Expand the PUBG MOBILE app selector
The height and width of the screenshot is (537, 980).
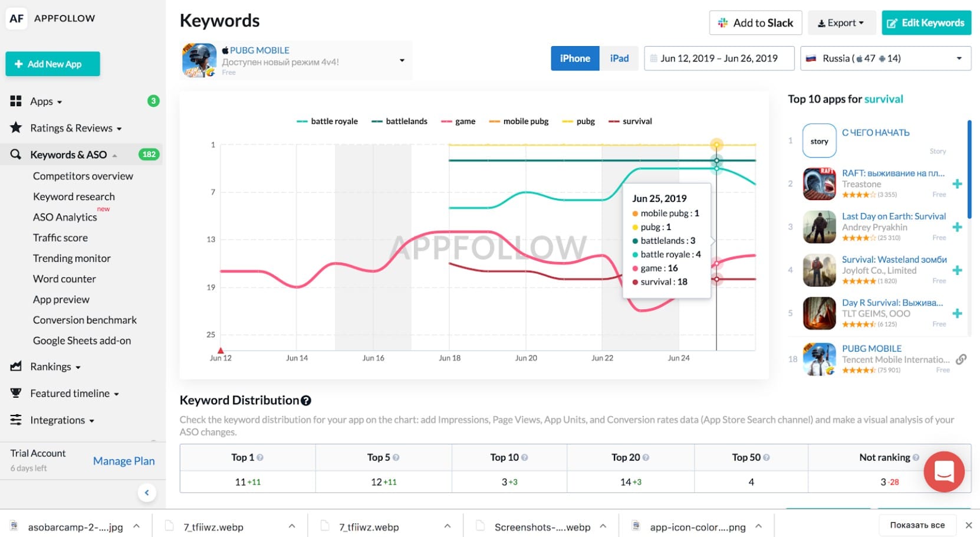click(x=402, y=60)
